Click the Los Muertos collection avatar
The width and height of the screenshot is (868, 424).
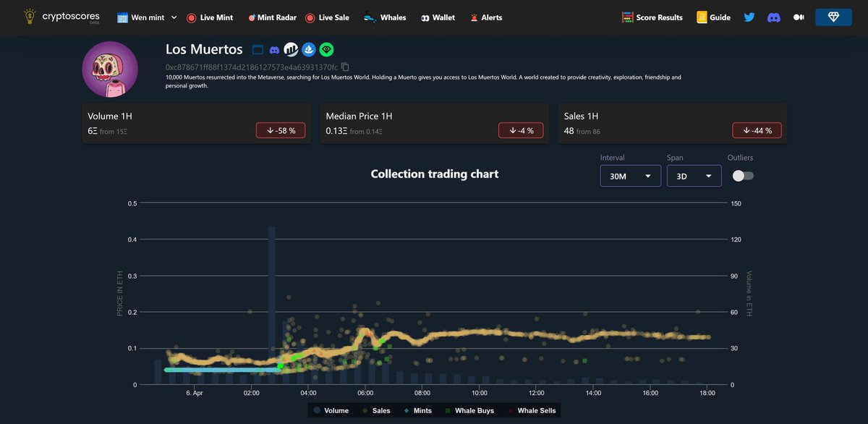[110, 69]
